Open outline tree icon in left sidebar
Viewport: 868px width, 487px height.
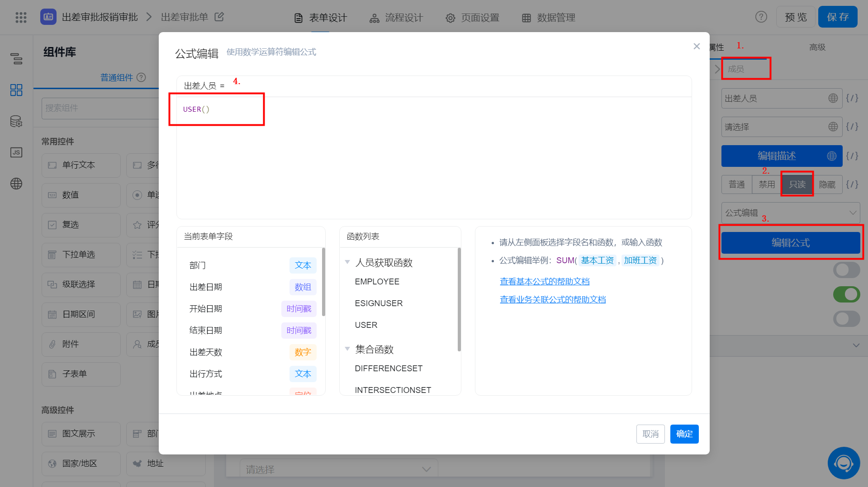pyautogui.click(x=16, y=58)
